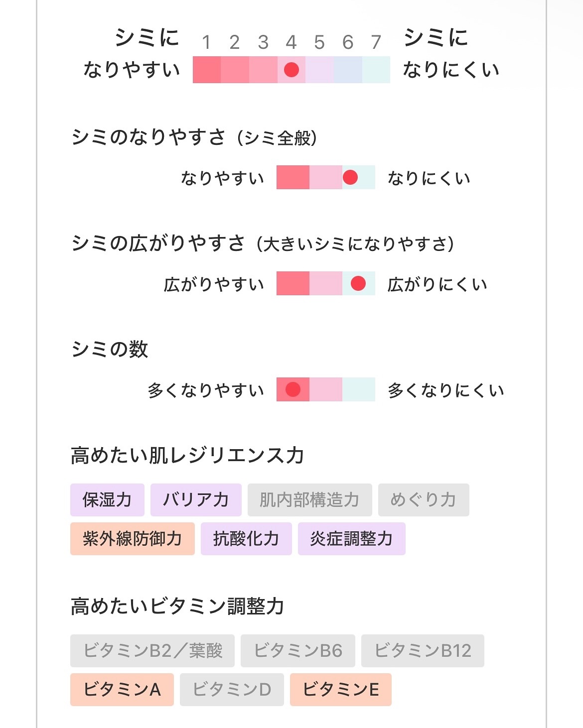Click the red dot on the 7-level scale
The width and height of the screenshot is (583, 728).
291,70
